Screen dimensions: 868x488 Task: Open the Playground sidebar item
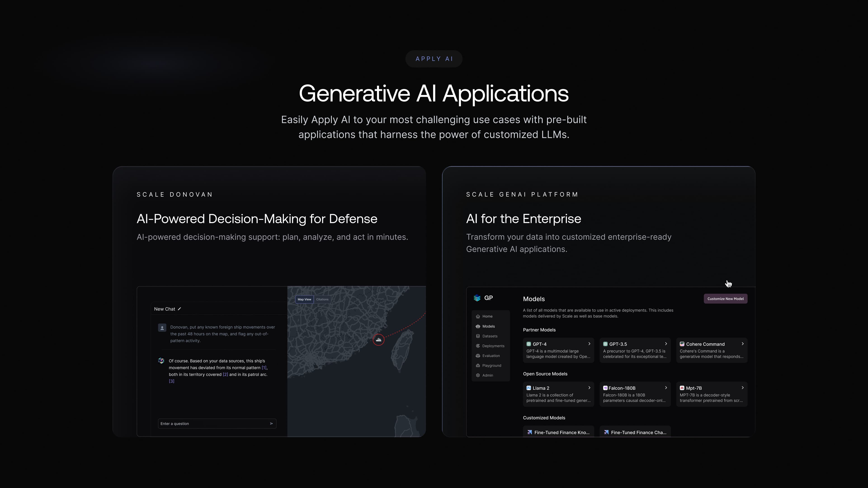[492, 365]
